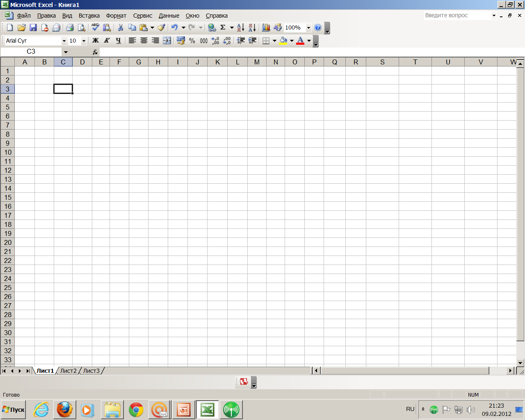525x420 pixels.
Task: Click in the formula bar input
Action: pos(312,52)
